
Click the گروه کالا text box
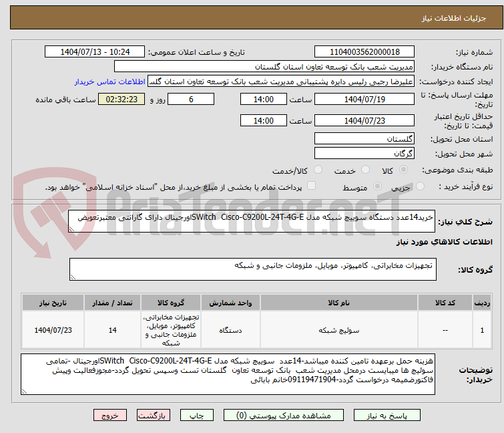tap(252, 269)
